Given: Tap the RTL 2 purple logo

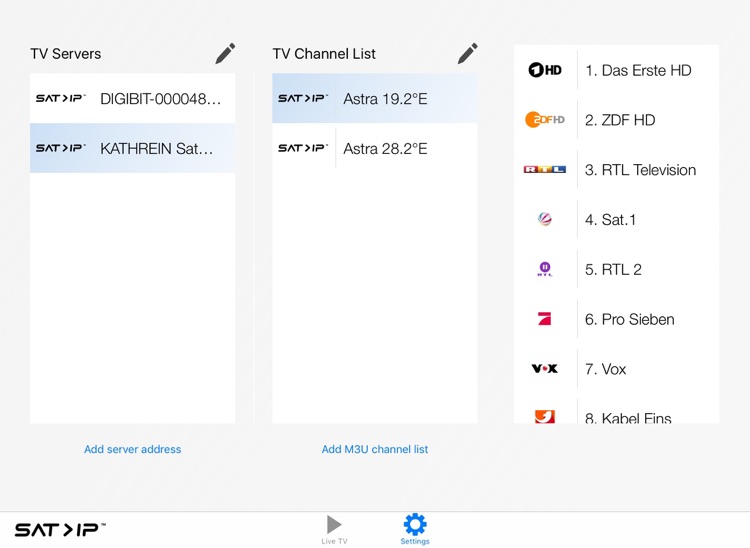Looking at the screenshot, I should pos(545,269).
